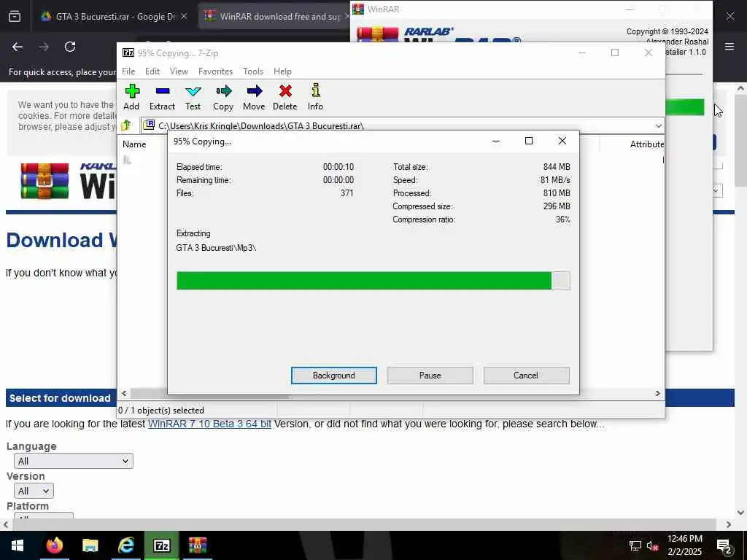This screenshot has width=747, height=560.
Task: Open the browser tab overview icon
Action: pyautogui.click(x=15, y=16)
